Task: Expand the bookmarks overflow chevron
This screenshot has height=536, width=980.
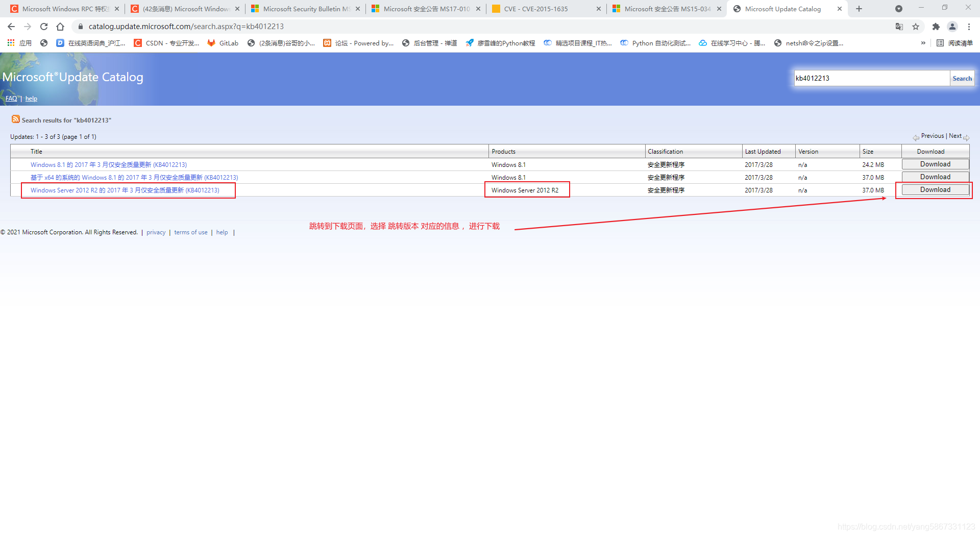Action: (923, 43)
